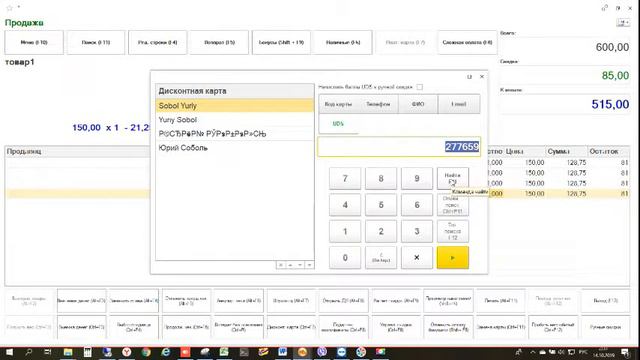The image size is (640, 360).
Task: Click digit 8 on the keypad
Action: click(381, 179)
